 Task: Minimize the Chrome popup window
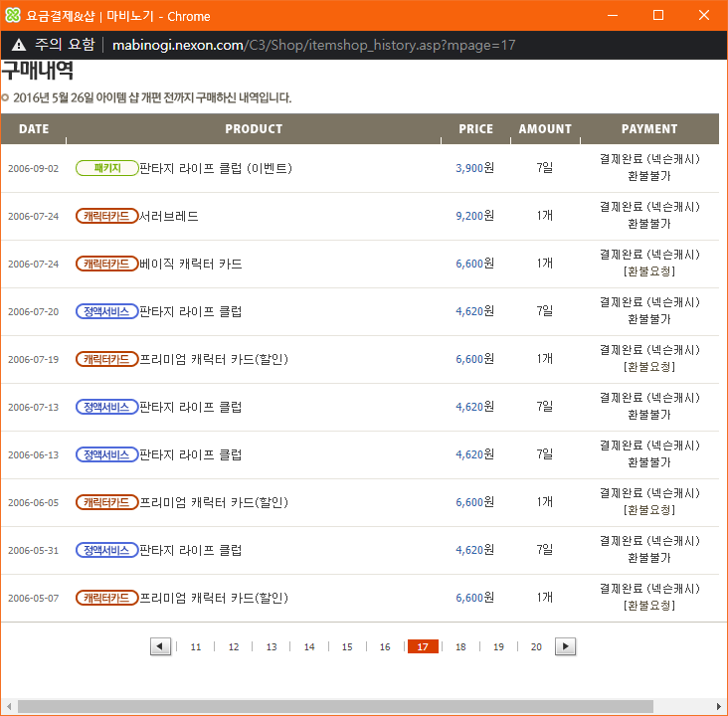(x=613, y=15)
